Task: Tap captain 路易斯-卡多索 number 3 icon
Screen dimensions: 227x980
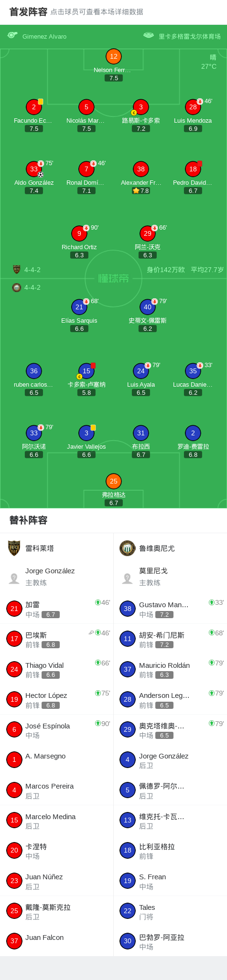Action: tap(141, 107)
